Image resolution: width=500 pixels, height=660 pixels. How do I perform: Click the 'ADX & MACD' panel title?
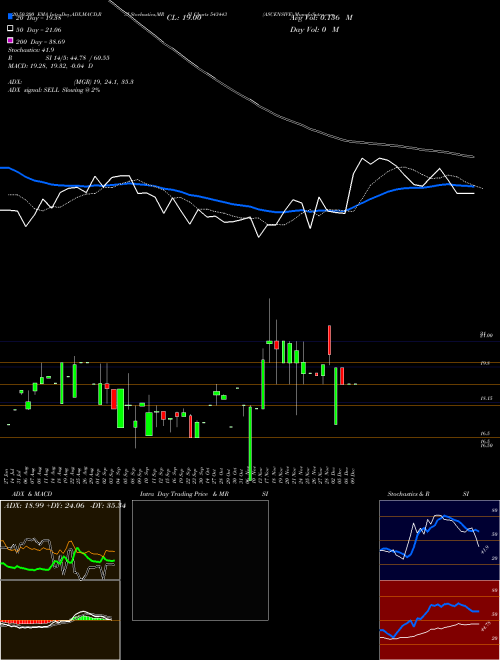tap(32, 494)
